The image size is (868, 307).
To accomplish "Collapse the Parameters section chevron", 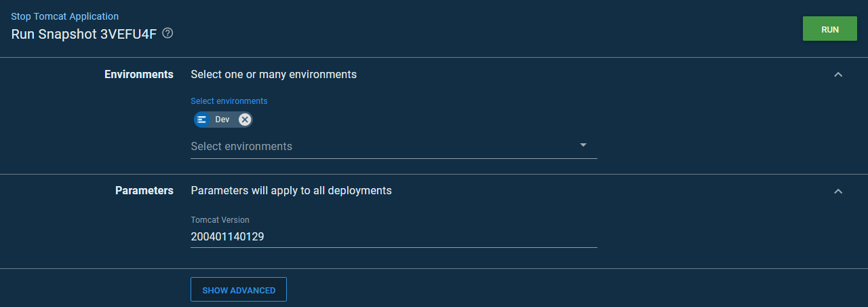I will pos(838,192).
